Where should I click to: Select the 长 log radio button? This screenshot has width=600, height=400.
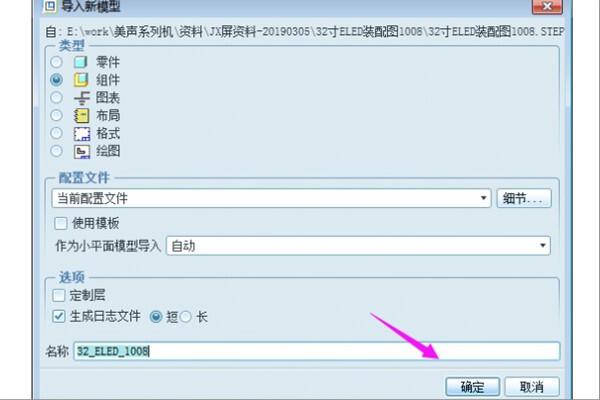(x=186, y=317)
